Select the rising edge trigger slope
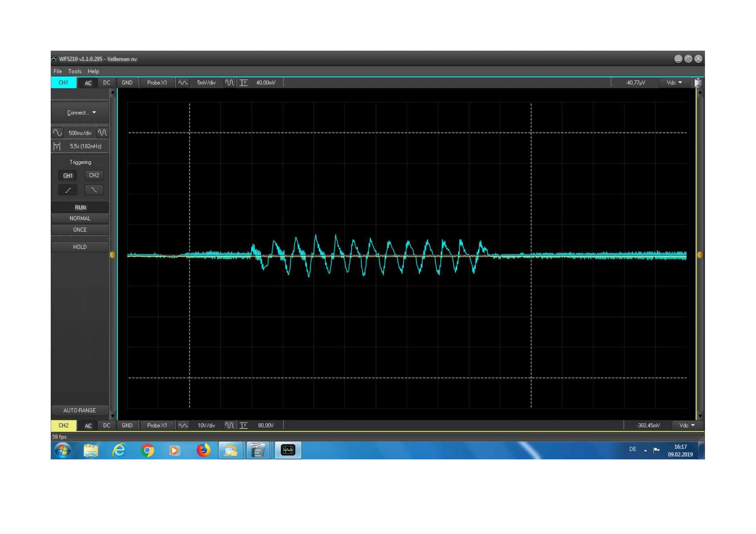The image size is (756, 534). tap(68, 190)
